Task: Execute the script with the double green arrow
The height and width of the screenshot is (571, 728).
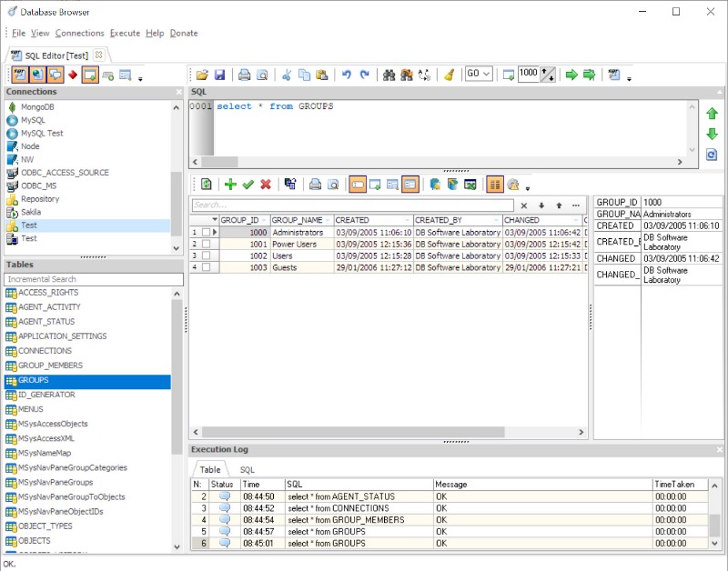Action: tap(589, 75)
